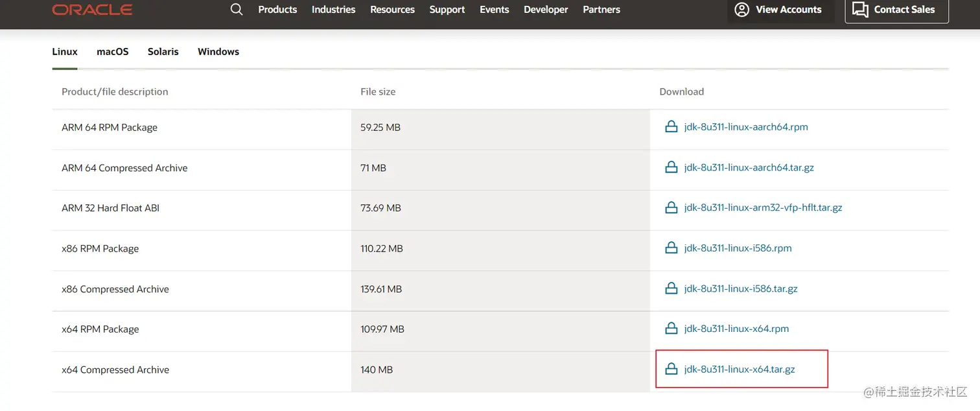Click the 73.69 MB file size
Viewport: 980px width, 411px height.
380,208
